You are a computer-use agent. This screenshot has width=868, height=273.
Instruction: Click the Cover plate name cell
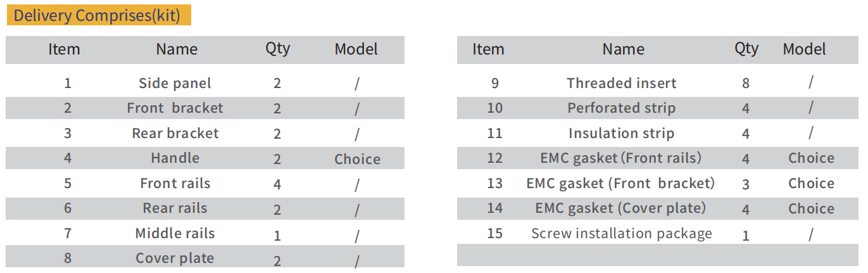(175, 258)
